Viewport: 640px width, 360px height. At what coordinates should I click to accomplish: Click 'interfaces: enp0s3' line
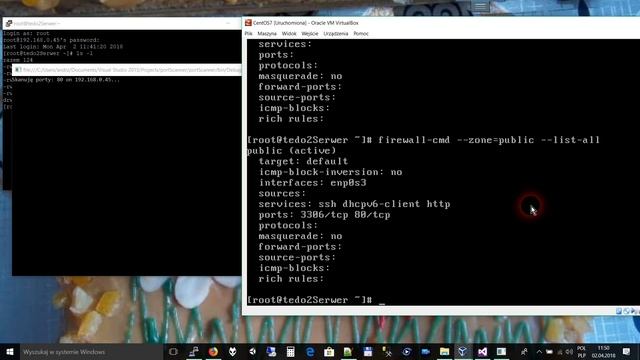(x=312, y=182)
